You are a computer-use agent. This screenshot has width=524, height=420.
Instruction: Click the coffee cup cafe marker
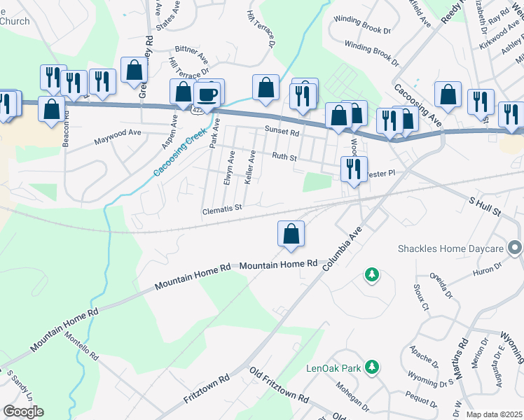pos(207,96)
